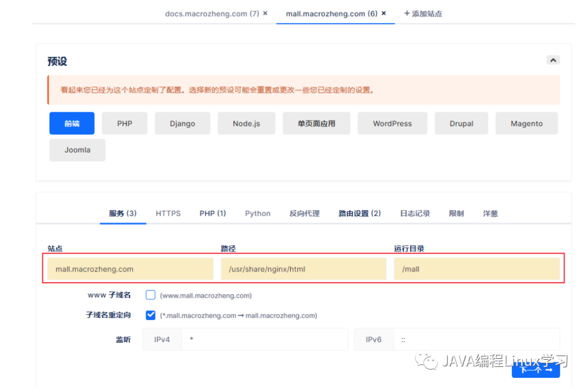Click the subdomain redirect description text
Screen dimensions: 588x387
(238, 316)
